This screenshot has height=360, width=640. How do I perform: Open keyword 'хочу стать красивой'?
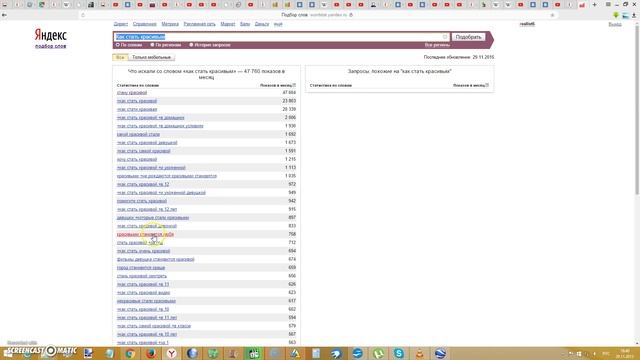[x=137, y=159]
